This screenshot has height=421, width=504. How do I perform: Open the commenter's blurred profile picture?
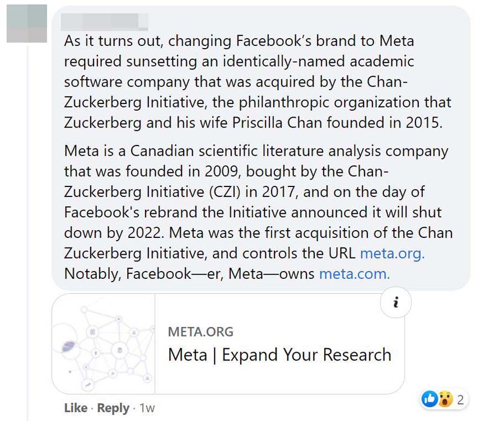coord(27,23)
